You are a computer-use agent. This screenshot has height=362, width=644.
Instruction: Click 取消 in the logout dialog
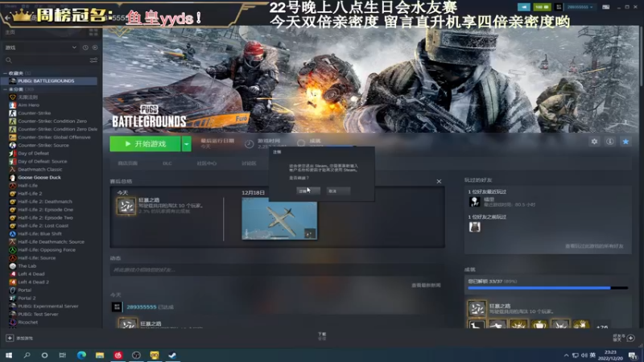point(338,191)
